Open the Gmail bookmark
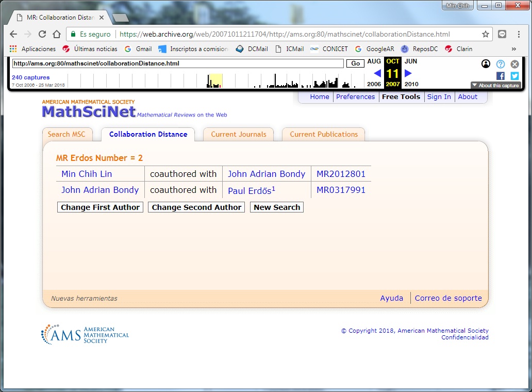 pyautogui.click(x=138, y=49)
